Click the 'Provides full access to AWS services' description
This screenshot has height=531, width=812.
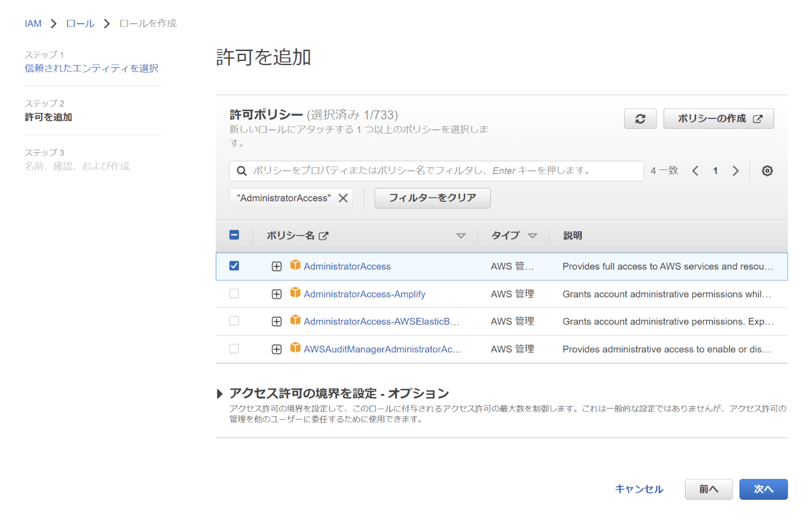click(x=668, y=266)
